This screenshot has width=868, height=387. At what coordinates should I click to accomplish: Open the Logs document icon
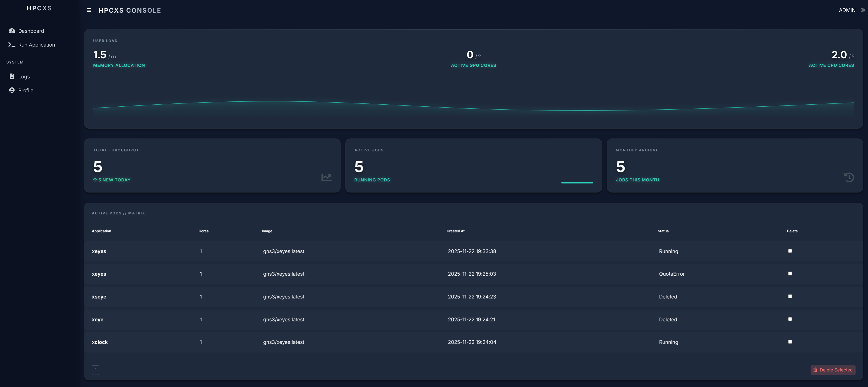(x=11, y=76)
